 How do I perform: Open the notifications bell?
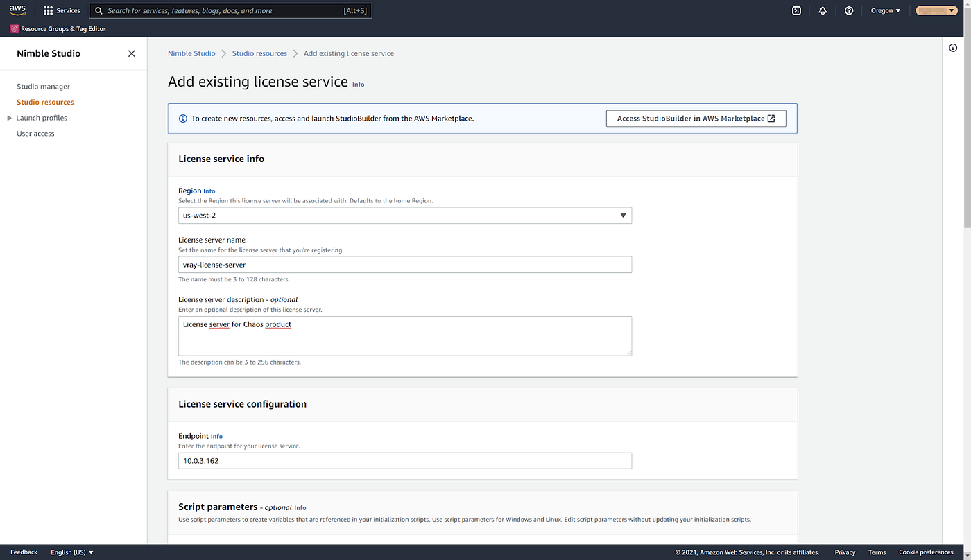pyautogui.click(x=823, y=10)
